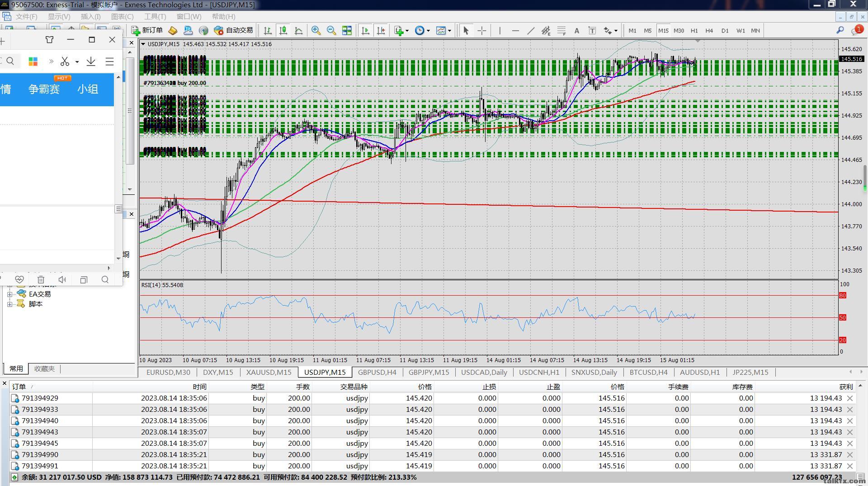Toggle chart shift button
868x486 pixels.
pos(381,30)
